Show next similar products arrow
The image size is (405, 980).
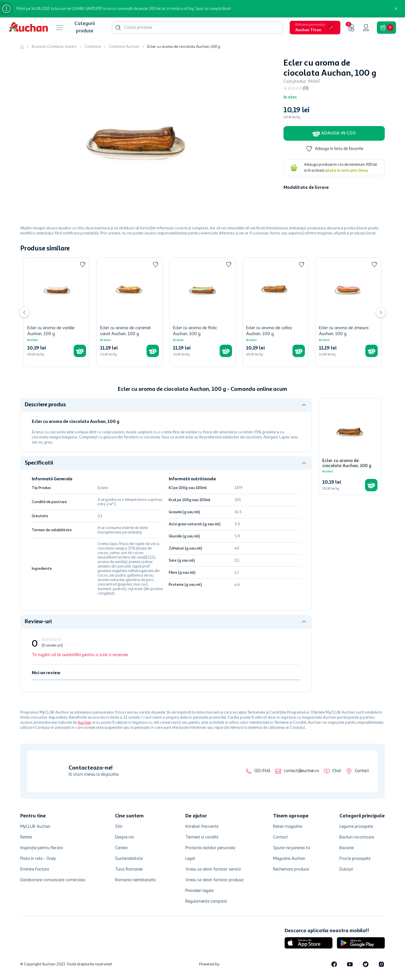[x=381, y=312]
